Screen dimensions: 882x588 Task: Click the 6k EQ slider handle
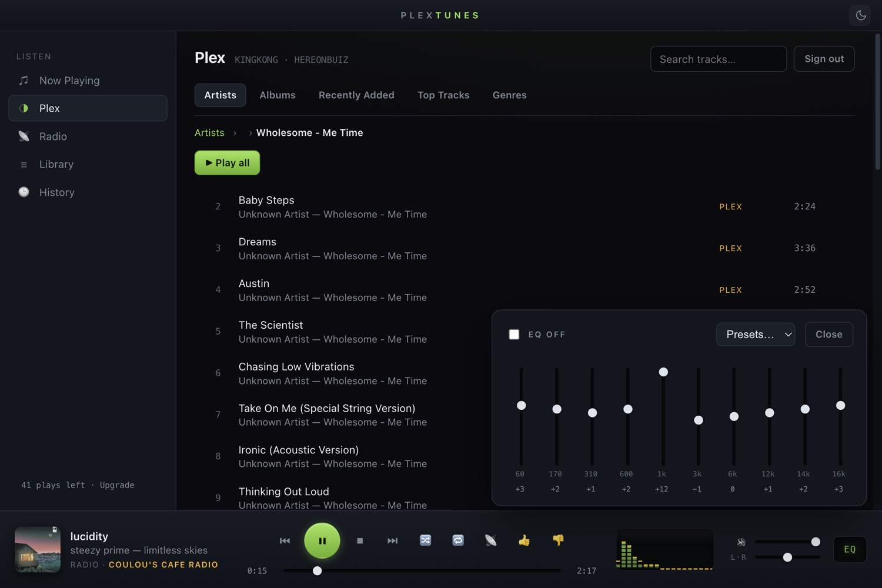tap(734, 417)
